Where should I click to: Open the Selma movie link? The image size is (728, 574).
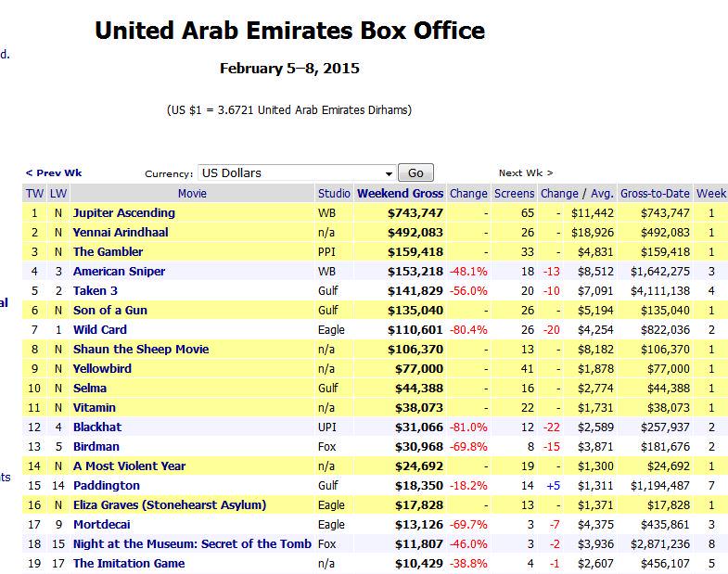click(90, 389)
